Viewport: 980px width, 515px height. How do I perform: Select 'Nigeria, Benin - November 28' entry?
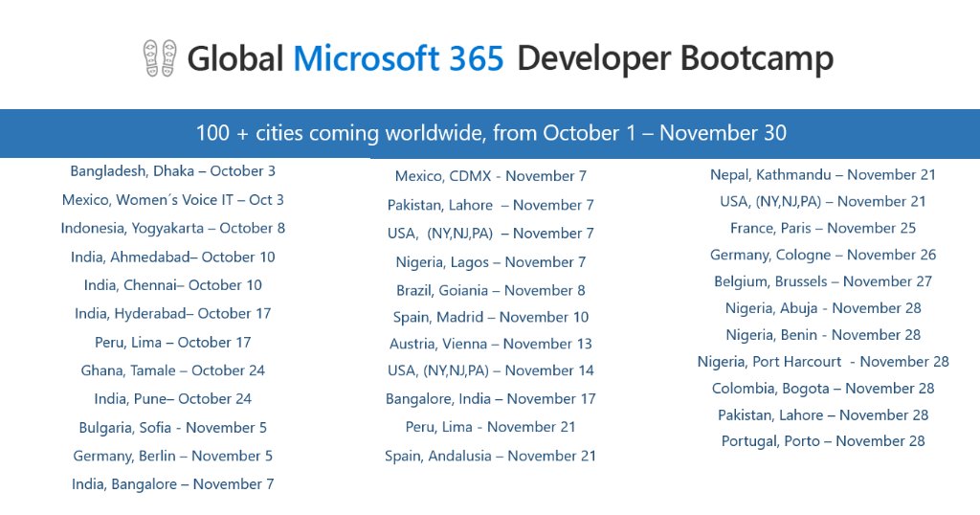tap(823, 335)
